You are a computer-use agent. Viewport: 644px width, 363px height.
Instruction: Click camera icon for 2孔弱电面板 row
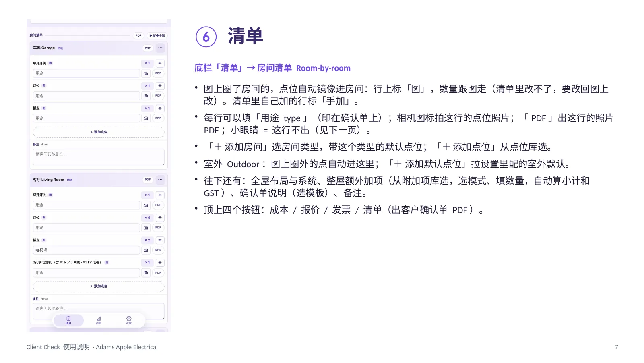[x=146, y=273]
